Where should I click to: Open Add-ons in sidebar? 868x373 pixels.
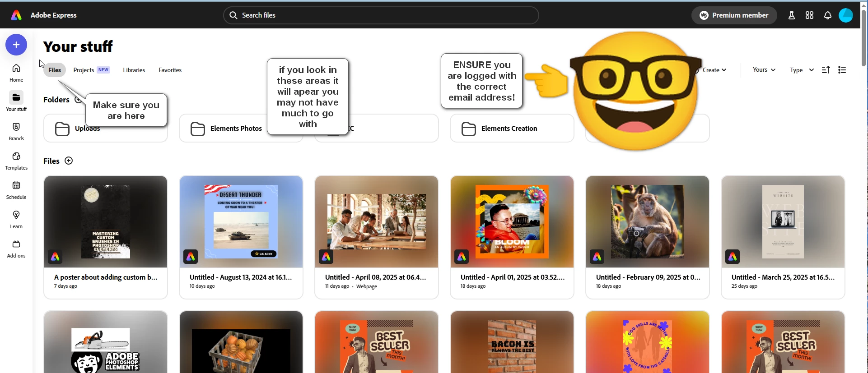coord(16,249)
